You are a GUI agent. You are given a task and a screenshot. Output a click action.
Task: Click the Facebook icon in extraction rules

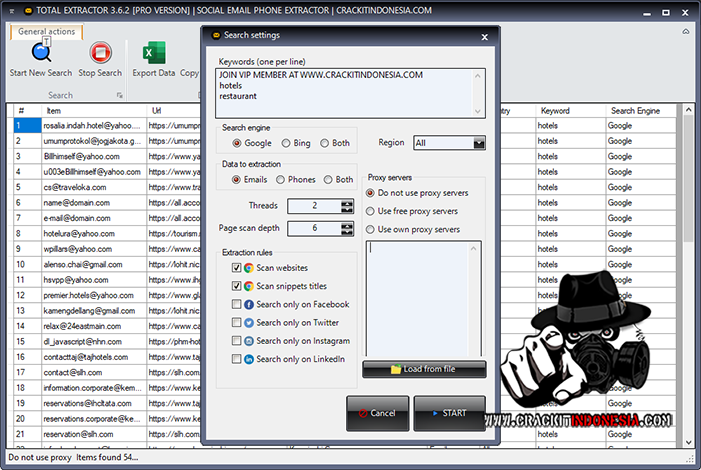[x=248, y=304]
